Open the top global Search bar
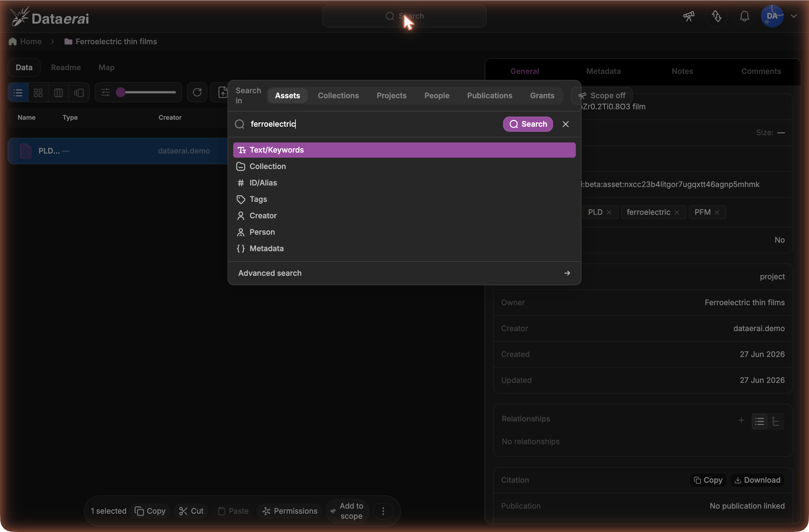Screen dimensions: 809x532 pos(404,16)
